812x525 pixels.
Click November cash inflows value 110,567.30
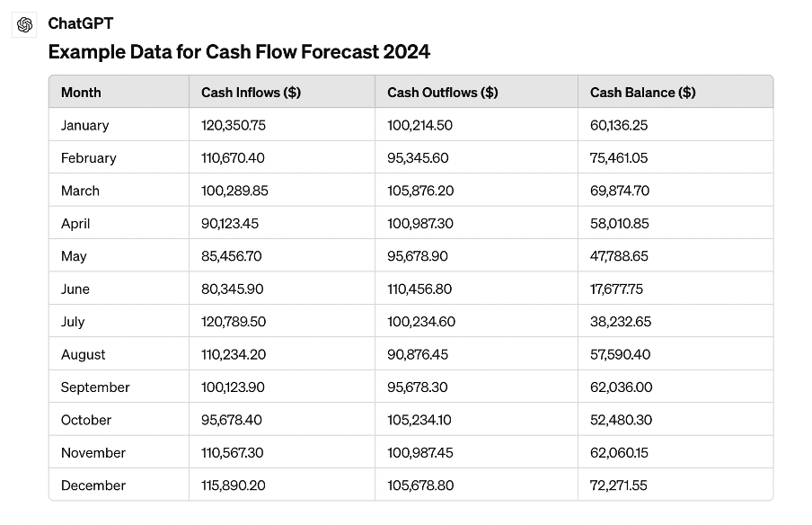233,453
